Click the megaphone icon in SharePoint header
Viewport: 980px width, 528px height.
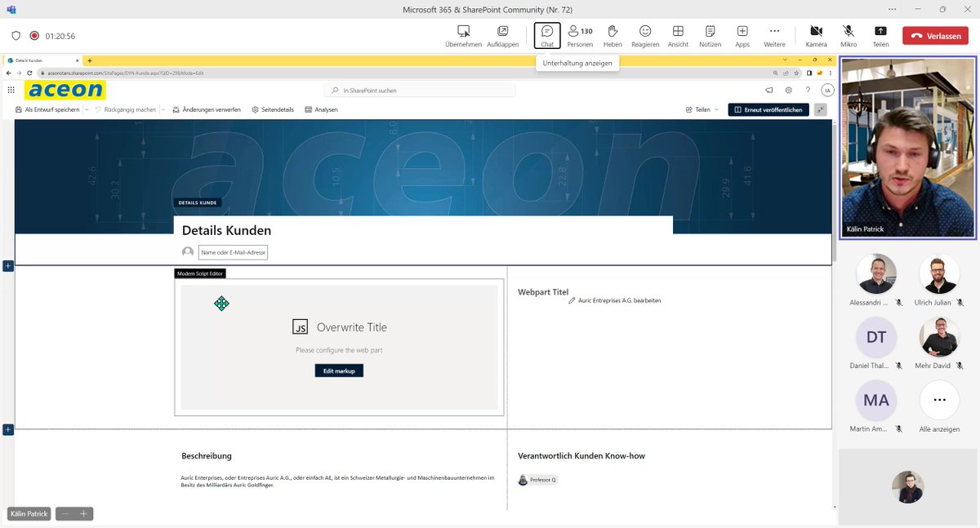coord(768,91)
